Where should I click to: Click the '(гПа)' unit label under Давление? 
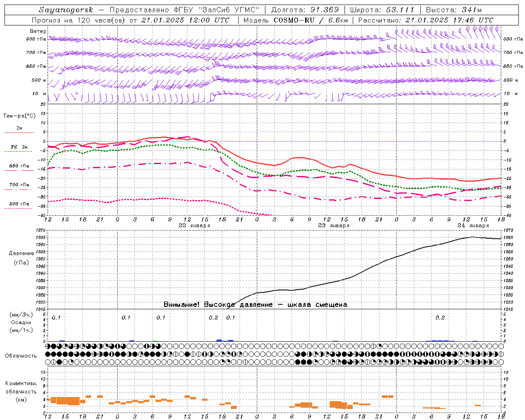(21, 263)
